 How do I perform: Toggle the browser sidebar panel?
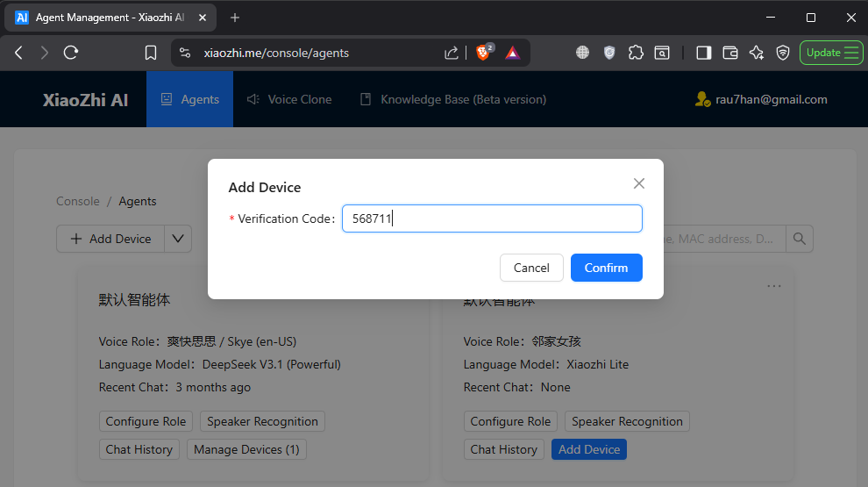703,53
